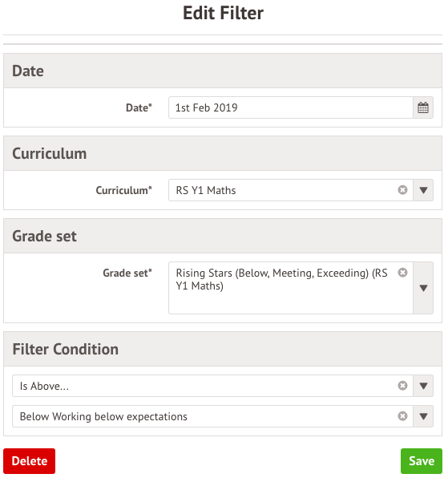This screenshot has height=486, width=448.
Task: Clear the Below Working below expectations value
Action: 402,416
